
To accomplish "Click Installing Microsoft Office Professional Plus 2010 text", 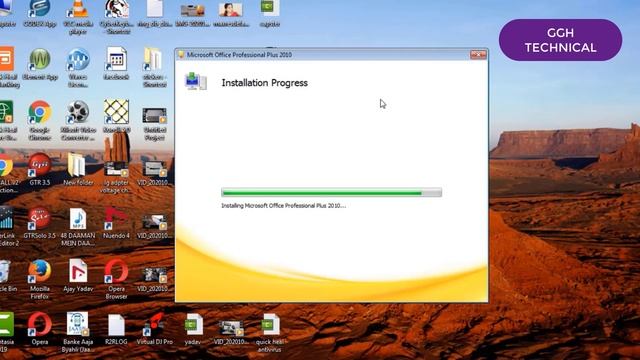I will click(x=283, y=206).
